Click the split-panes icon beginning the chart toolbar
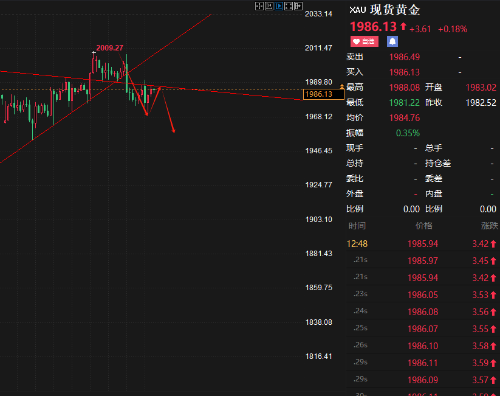500x396 pixels. (x=259, y=6)
